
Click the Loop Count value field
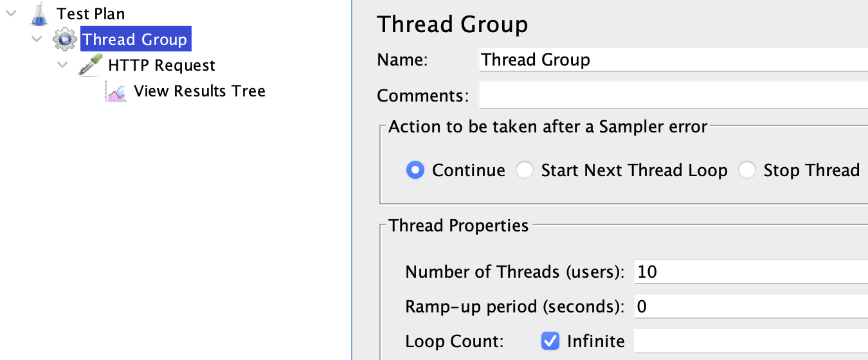click(x=750, y=341)
